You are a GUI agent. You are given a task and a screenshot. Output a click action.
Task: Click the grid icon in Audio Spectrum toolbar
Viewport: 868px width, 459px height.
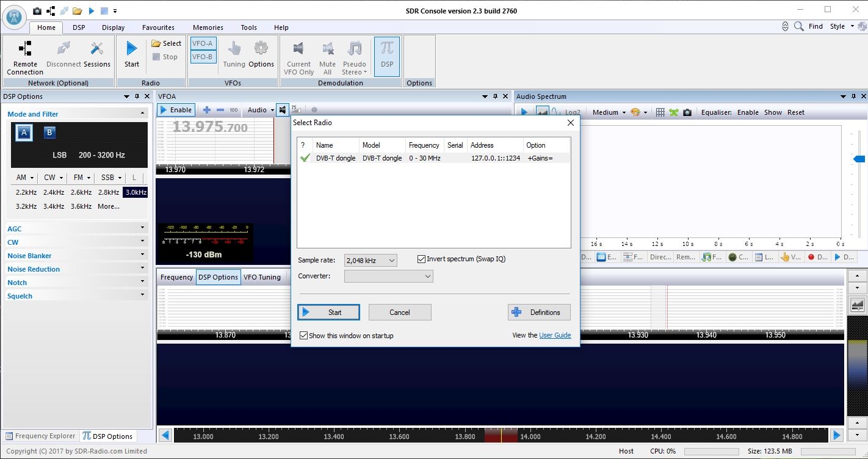(x=660, y=112)
